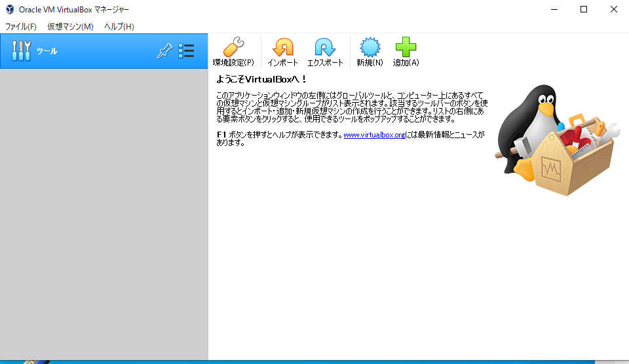The width and height of the screenshot is (629, 364).
Task: Open the tools list menu icon
Action: coord(186,51)
